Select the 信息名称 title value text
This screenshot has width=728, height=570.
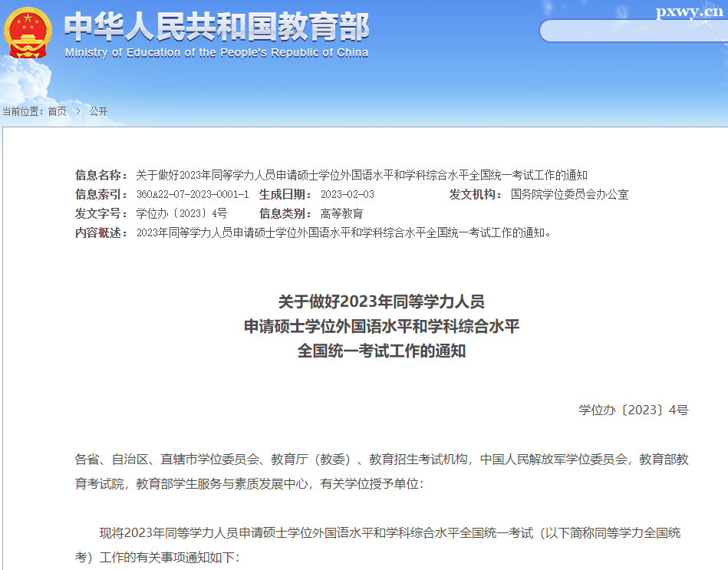click(x=361, y=175)
